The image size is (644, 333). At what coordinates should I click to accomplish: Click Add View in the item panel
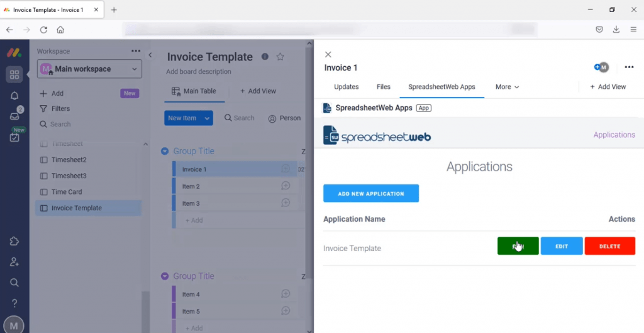(x=608, y=87)
